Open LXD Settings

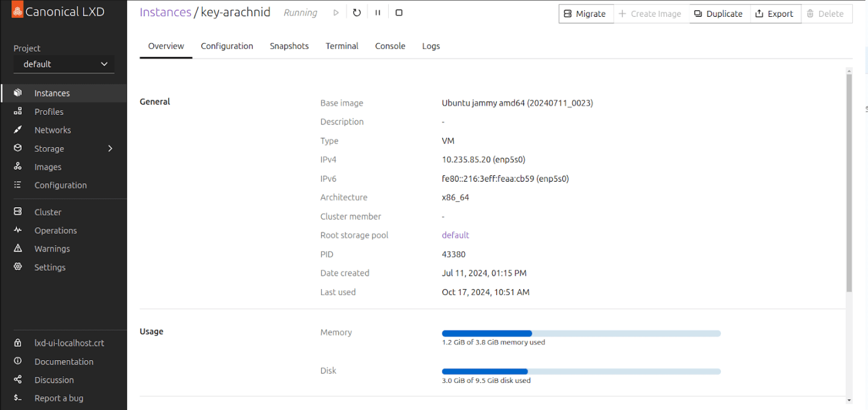pyautogui.click(x=49, y=267)
